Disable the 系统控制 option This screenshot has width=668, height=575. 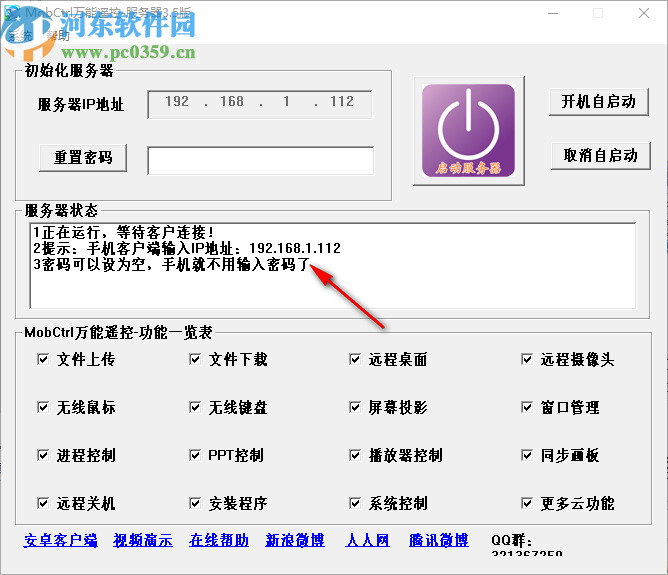(355, 503)
